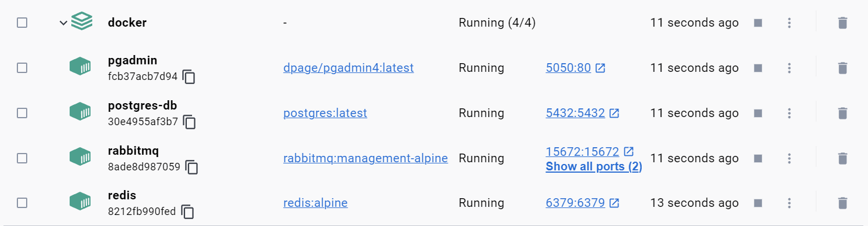The height and width of the screenshot is (226, 868).
Task: Open more actions for postgres-db container
Action: (789, 114)
